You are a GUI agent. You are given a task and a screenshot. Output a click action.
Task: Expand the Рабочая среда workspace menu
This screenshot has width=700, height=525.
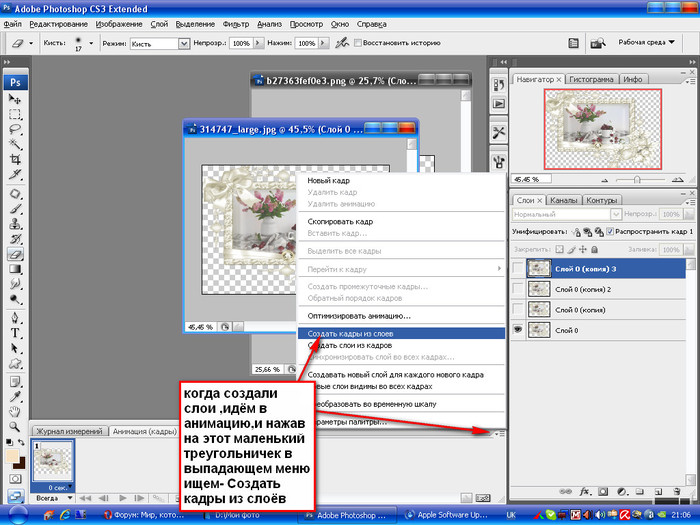pyautogui.click(x=646, y=42)
